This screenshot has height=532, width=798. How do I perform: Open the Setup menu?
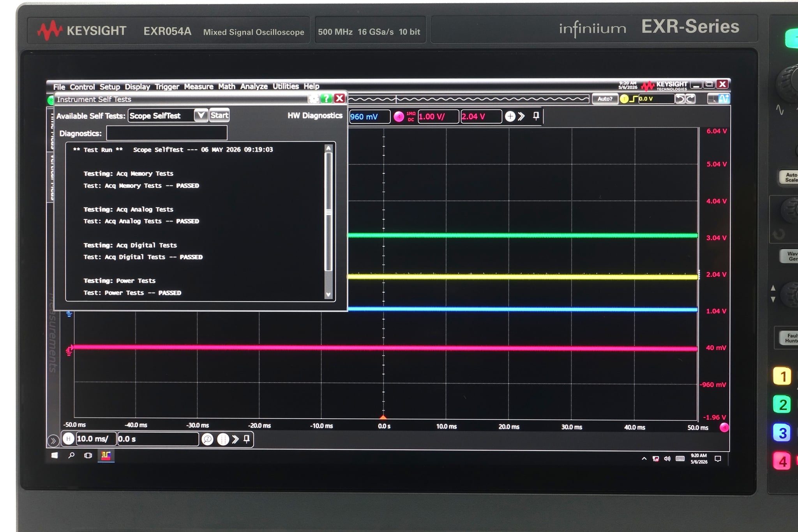pyautogui.click(x=109, y=87)
